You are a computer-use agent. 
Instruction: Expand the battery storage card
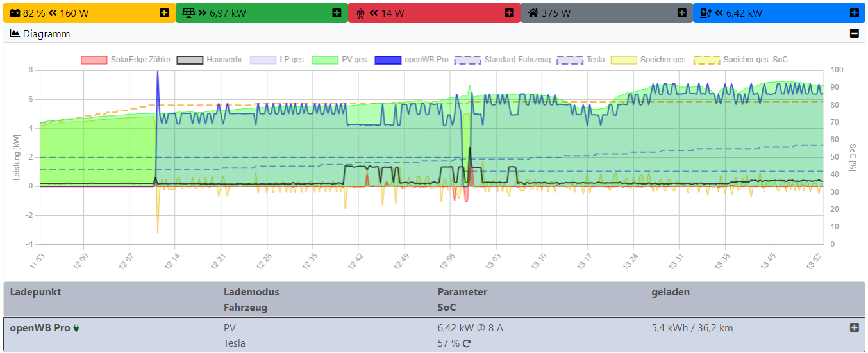[x=165, y=13]
